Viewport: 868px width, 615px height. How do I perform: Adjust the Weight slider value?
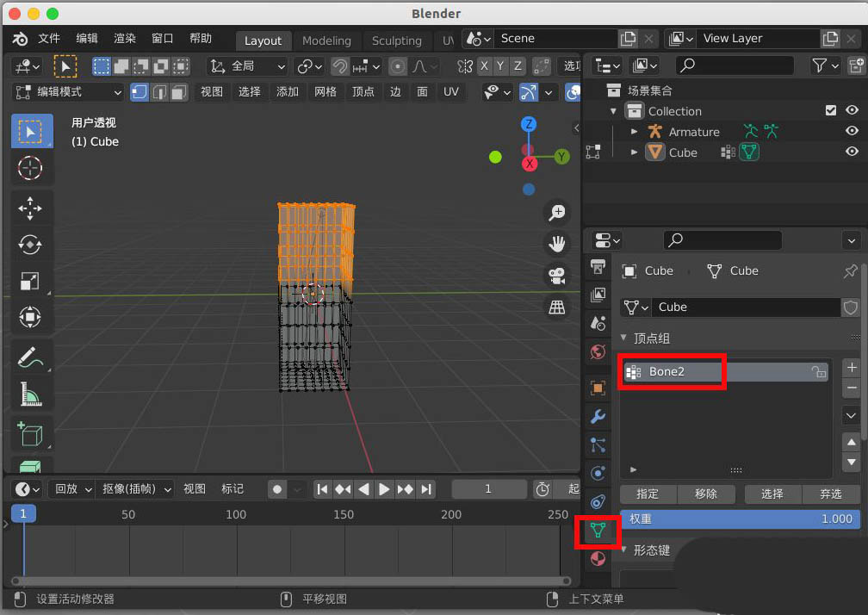(741, 519)
